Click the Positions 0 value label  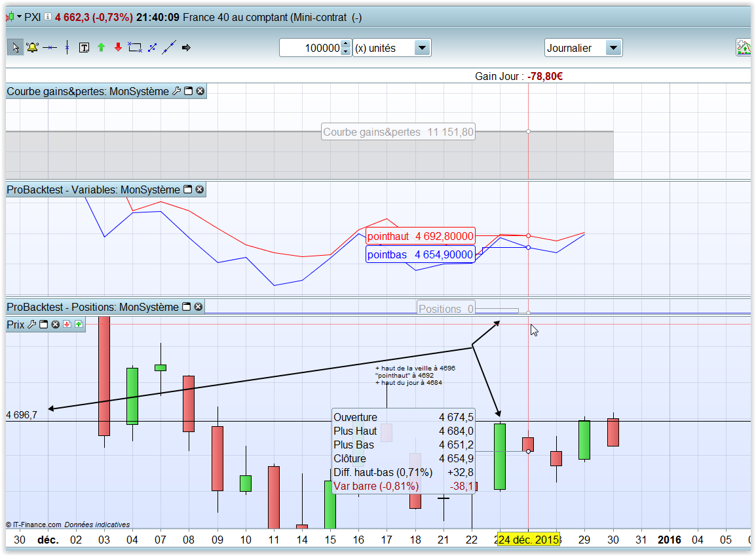[446, 308]
